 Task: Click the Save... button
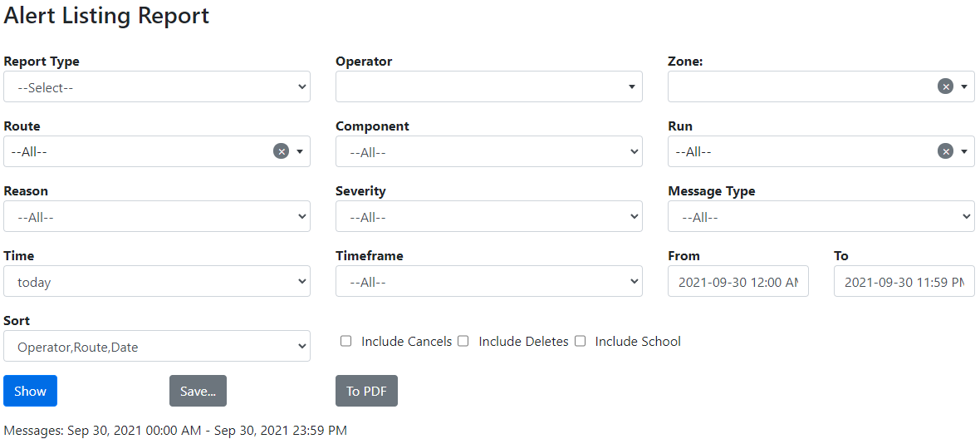198,391
